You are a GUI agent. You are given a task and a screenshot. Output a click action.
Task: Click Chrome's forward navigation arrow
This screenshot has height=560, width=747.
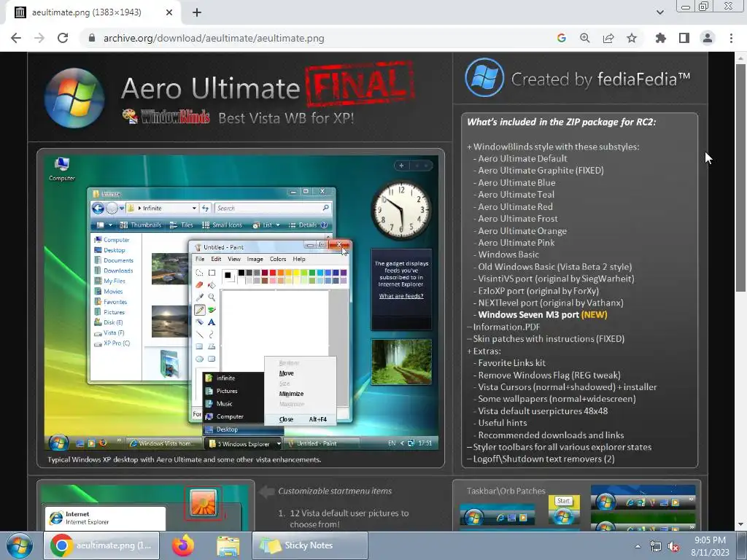tap(39, 38)
